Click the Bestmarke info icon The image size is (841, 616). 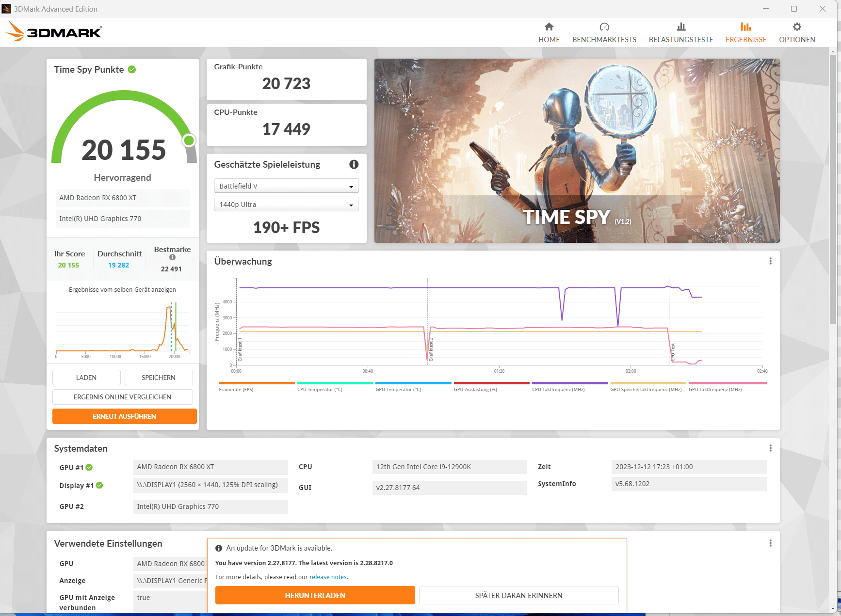[172, 257]
